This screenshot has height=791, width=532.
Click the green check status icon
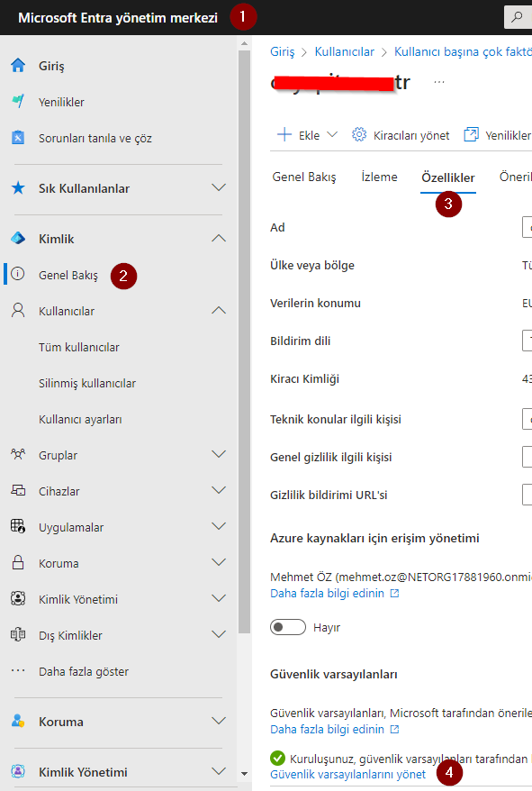pyautogui.click(x=278, y=758)
